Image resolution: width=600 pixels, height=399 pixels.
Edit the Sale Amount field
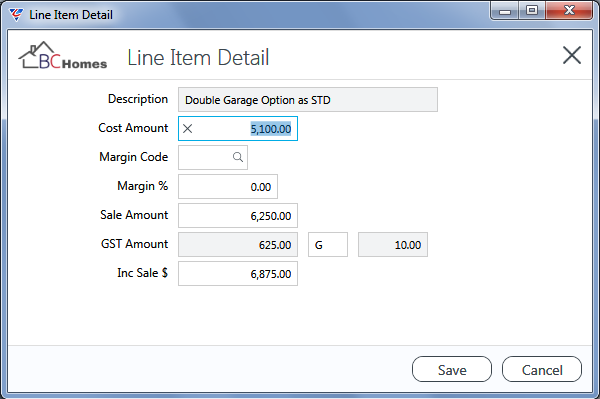[238, 215]
